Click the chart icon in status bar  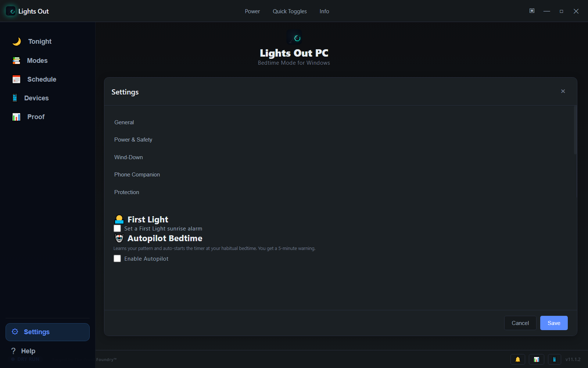(537, 360)
